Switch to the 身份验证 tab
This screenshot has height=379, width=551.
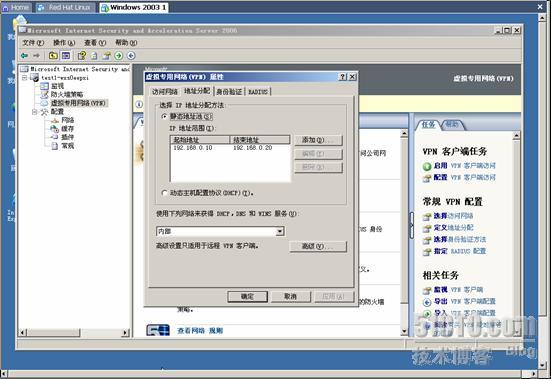tap(229, 92)
